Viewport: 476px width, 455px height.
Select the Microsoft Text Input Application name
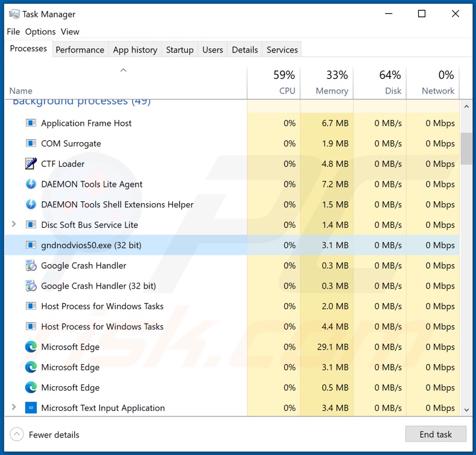[103, 408]
